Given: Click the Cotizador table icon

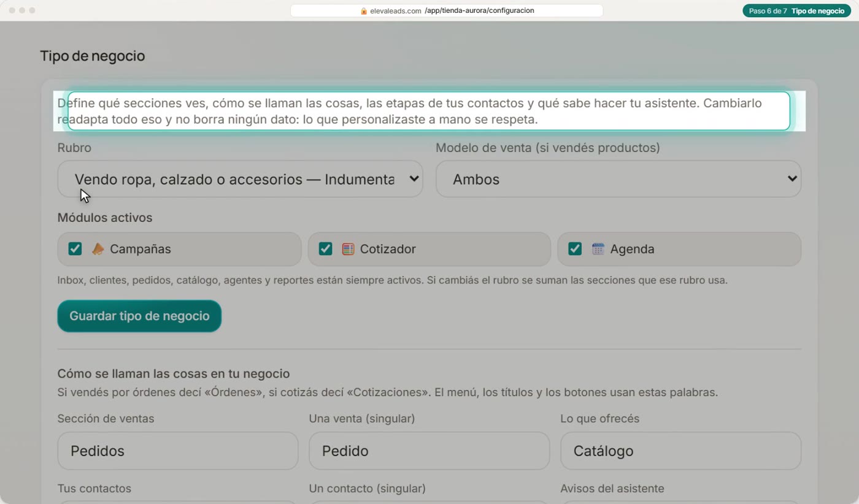Looking at the screenshot, I should point(348,249).
